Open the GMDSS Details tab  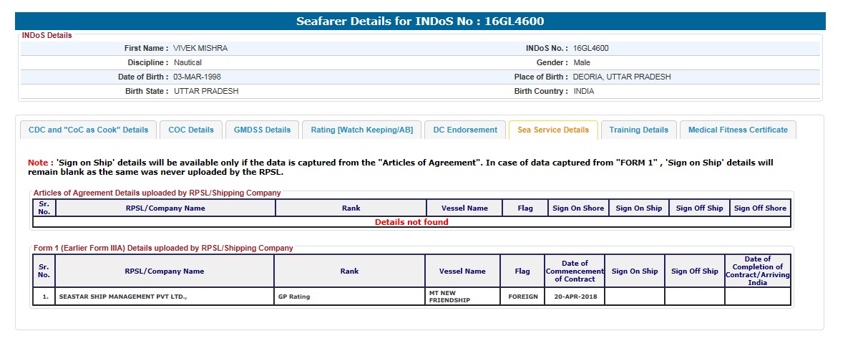tap(263, 130)
